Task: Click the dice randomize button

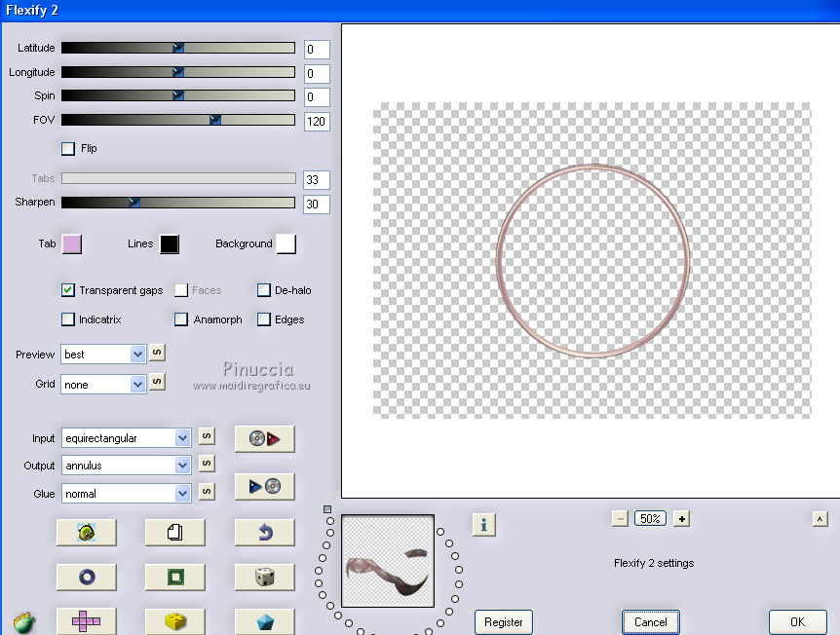Action: [x=265, y=578]
